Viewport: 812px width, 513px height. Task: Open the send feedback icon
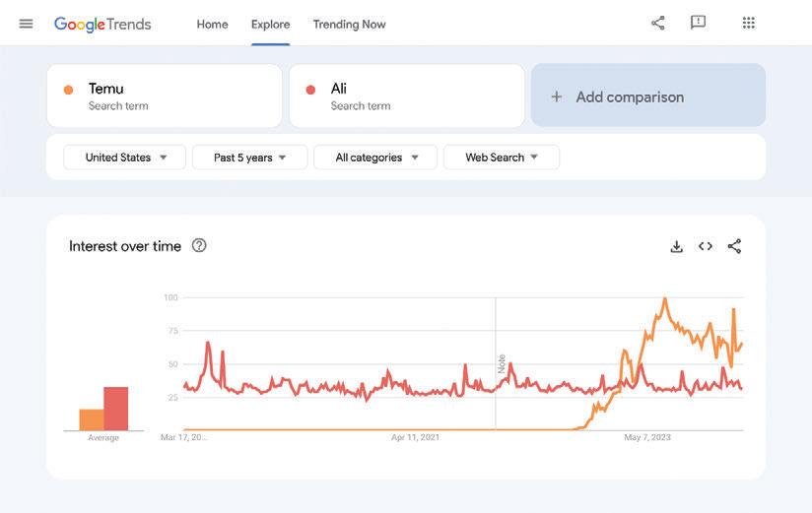(x=698, y=23)
